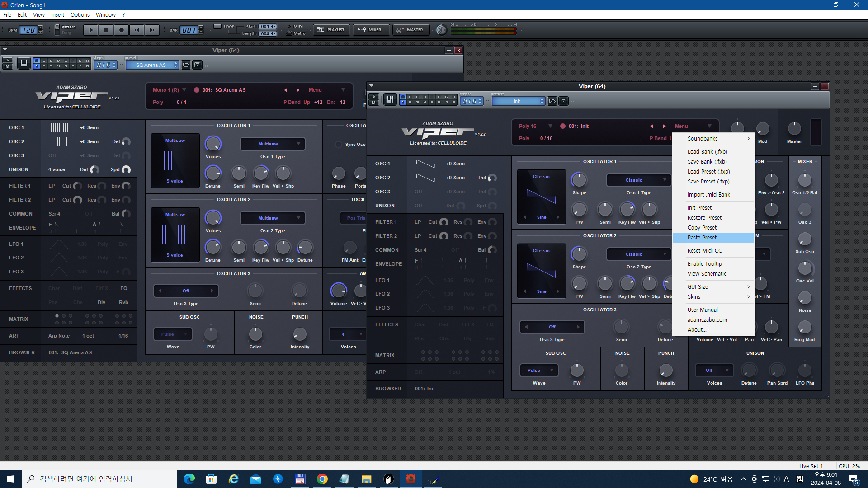The height and width of the screenshot is (488, 868).
Task: Open the Mixer window
Action: (370, 30)
